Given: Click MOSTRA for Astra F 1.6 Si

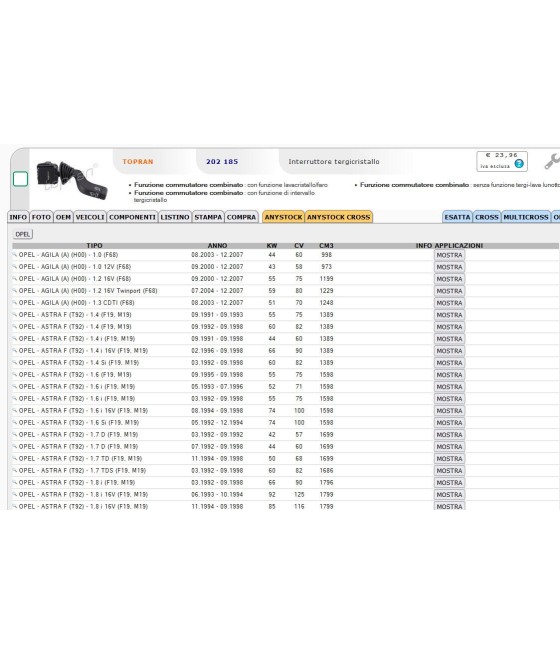Looking at the screenshot, I should pos(449,423).
